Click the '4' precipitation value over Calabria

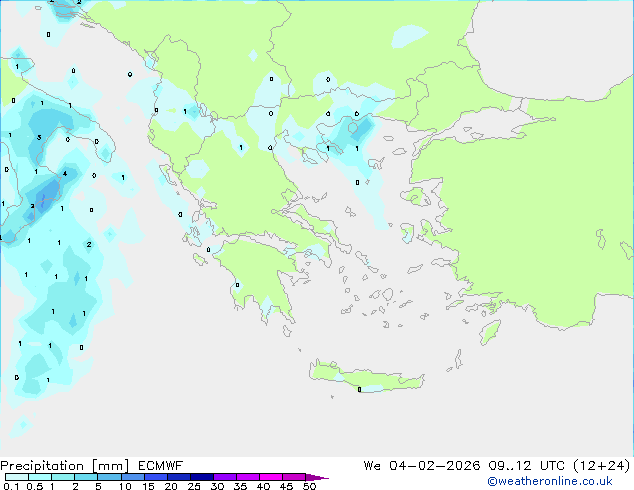pos(65,174)
